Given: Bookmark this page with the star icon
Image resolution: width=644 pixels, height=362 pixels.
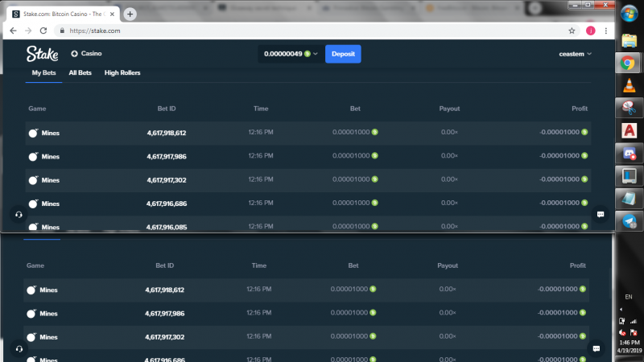Looking at the screenshot, I should point(572,31).
